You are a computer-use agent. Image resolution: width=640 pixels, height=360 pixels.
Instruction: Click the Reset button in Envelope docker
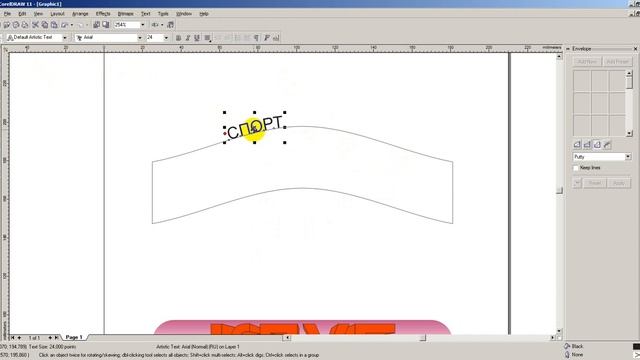(594, 183)
